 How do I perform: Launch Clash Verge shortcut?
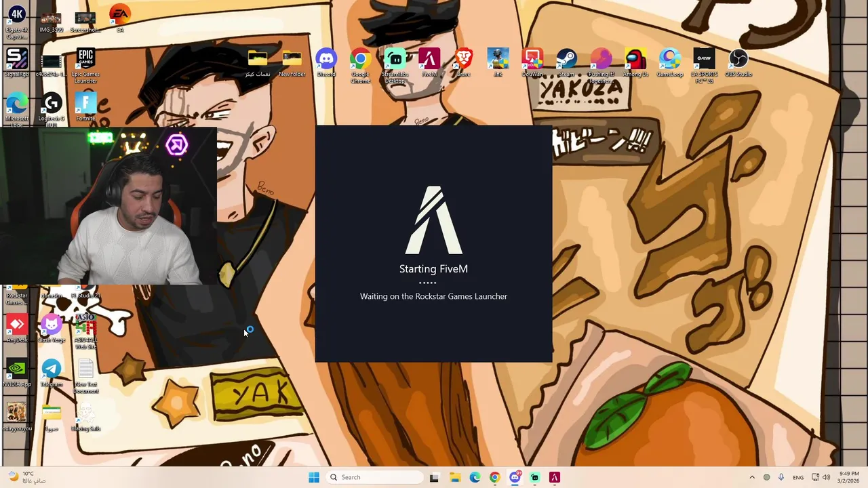(51, 329)
